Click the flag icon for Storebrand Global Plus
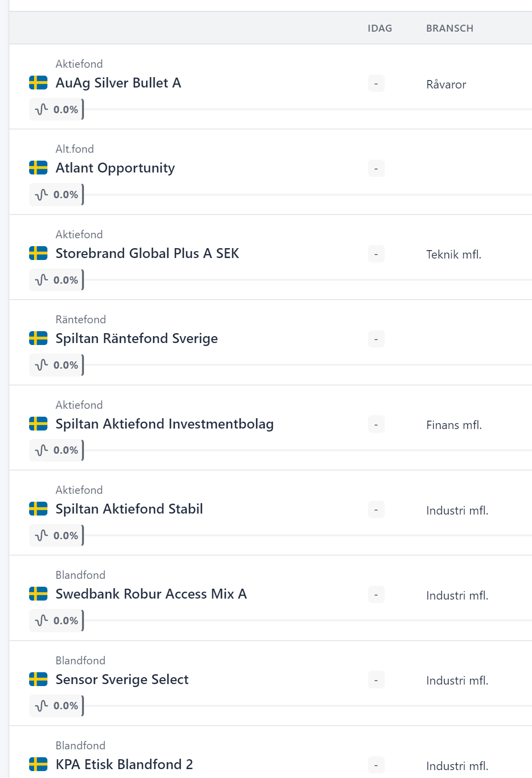The height and width of the screenshot is (778, 532). point(38,254)
